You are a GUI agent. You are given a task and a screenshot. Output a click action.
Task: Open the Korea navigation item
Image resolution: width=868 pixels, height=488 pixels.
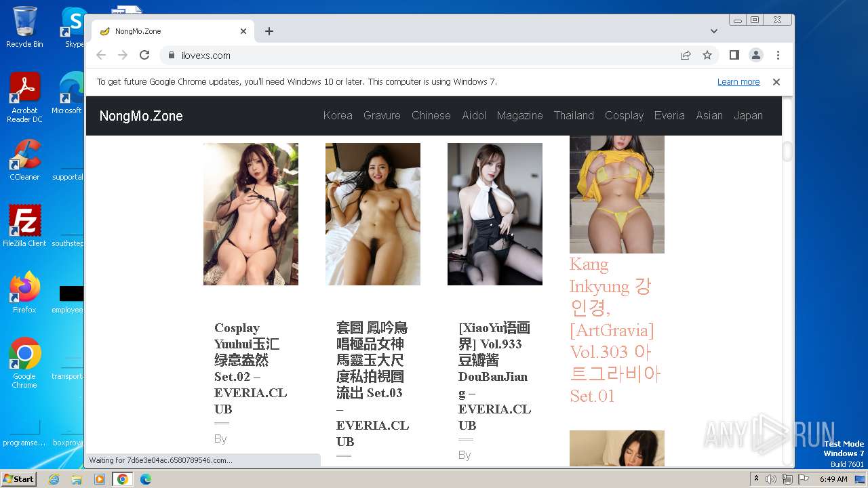tap(338, 116)
